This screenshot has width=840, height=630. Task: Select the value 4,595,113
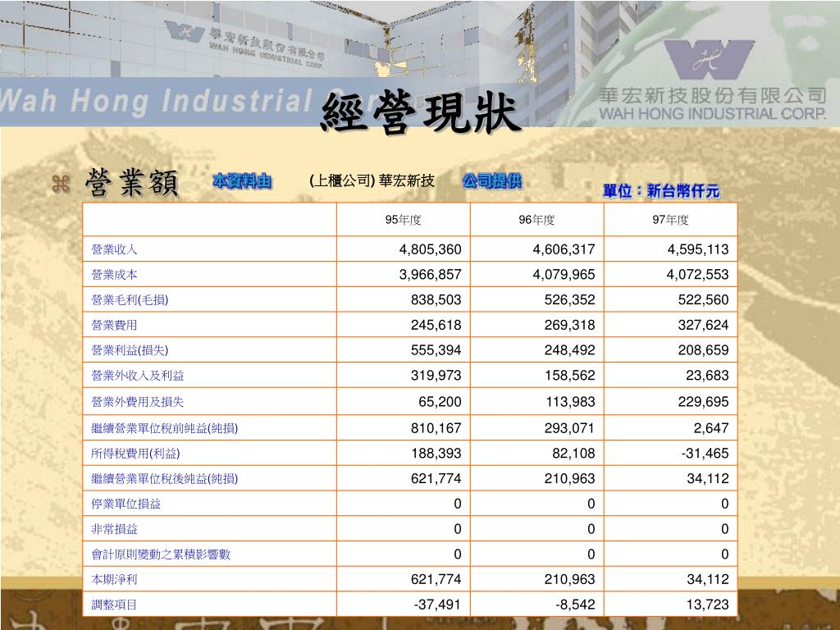point(698,249)
